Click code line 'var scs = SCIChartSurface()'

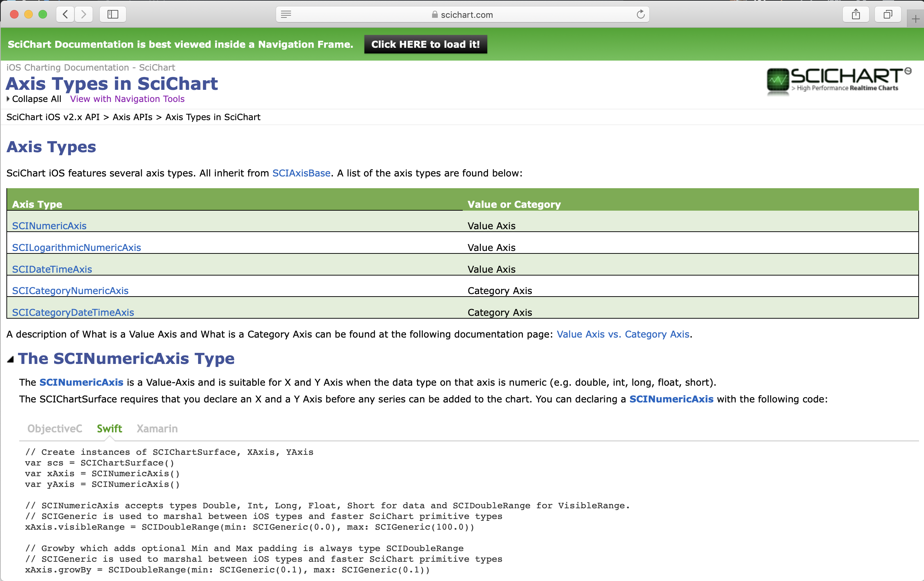99,463
